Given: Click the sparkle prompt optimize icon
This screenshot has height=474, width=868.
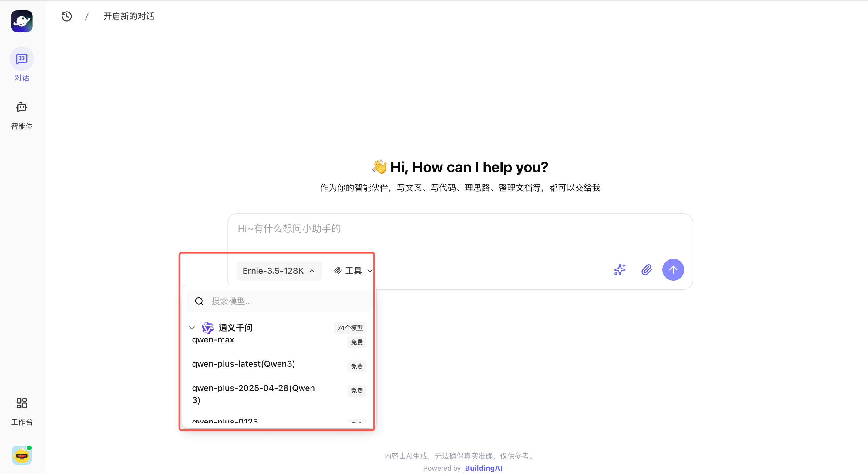Looking at the screenshot, I should (619, 270).
